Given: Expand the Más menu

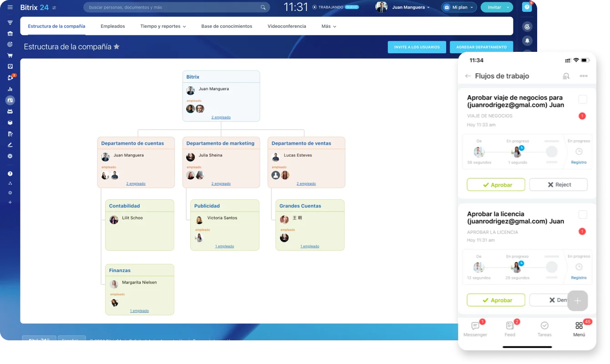Looking at the screenshot, I should (329, 26).
